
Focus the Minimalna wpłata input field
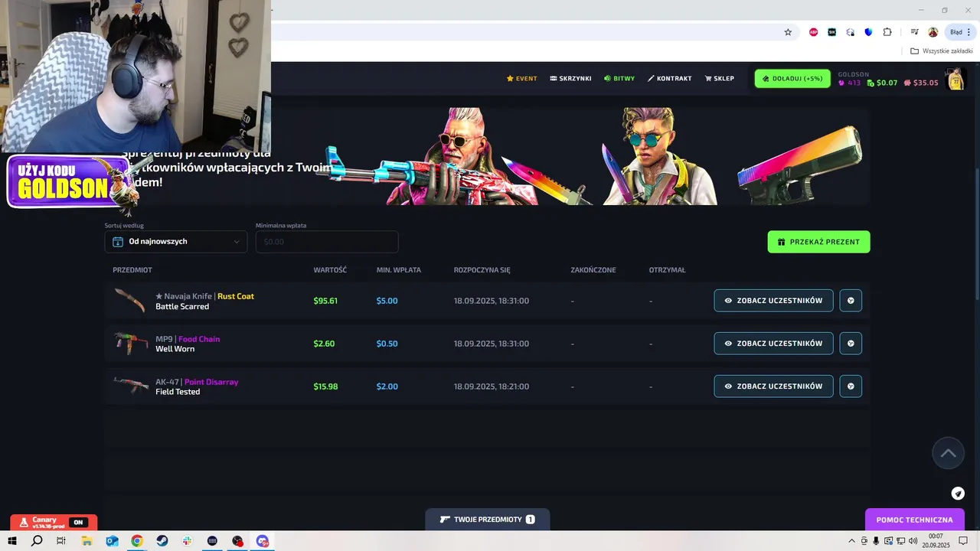click(327, 242)
